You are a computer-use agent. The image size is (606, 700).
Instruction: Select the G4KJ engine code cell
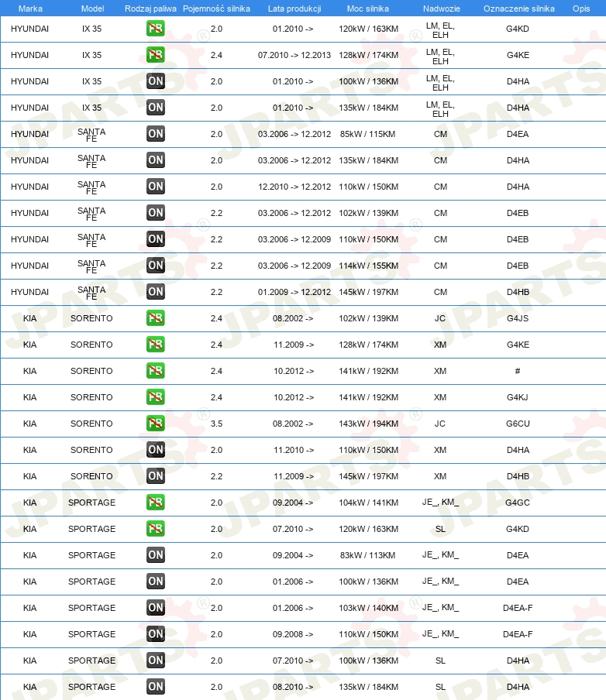[518, 397]
